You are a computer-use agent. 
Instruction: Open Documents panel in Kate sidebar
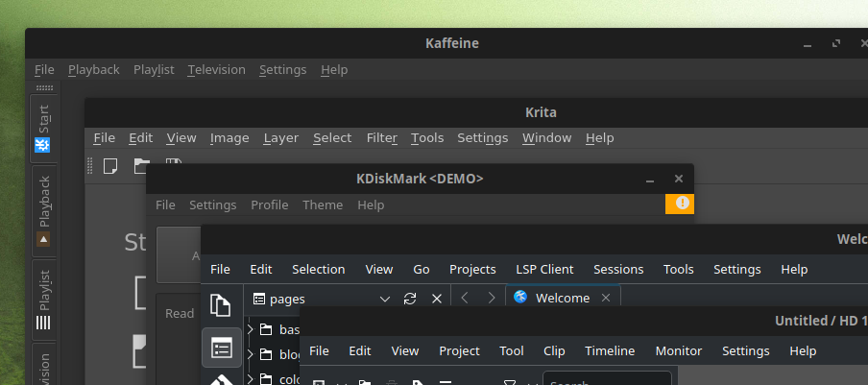(x=222, y=305)
